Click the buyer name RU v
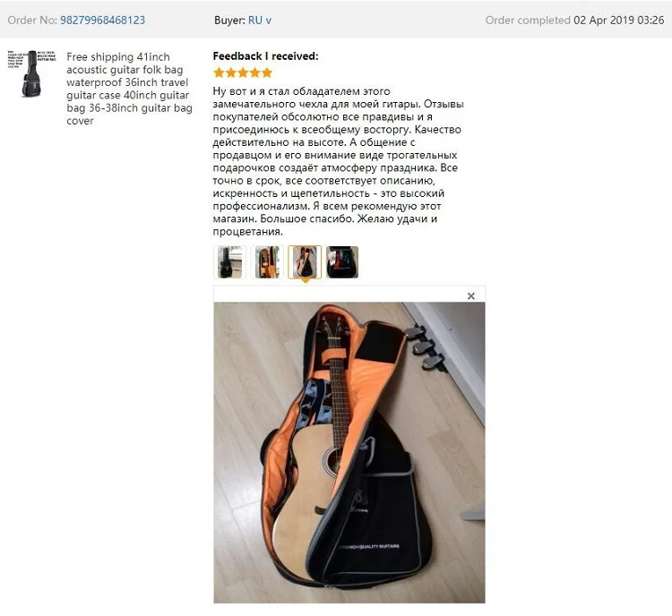The height and width of the screenshot is (616, 672). (260, 20)
